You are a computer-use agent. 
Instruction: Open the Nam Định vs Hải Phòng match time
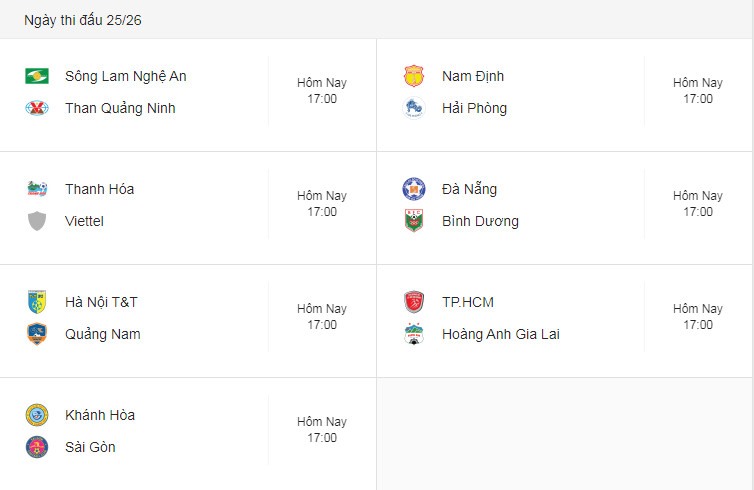pos(698,90)
